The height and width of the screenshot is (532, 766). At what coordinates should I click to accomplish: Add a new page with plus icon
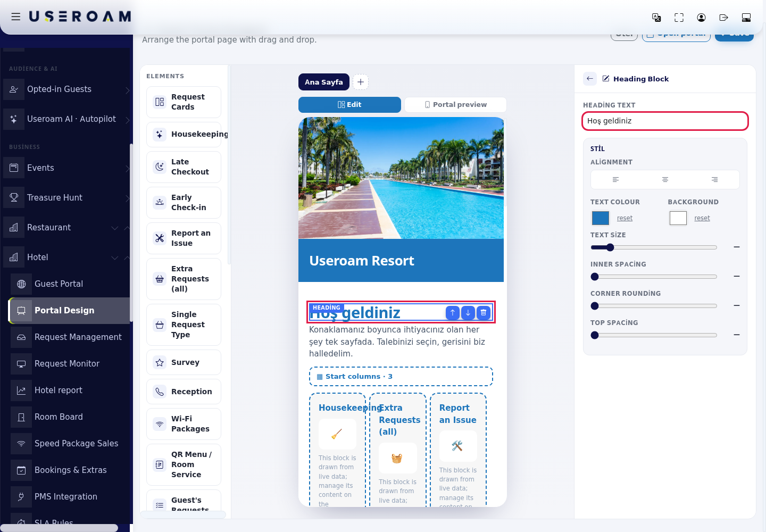coord(361,82)
